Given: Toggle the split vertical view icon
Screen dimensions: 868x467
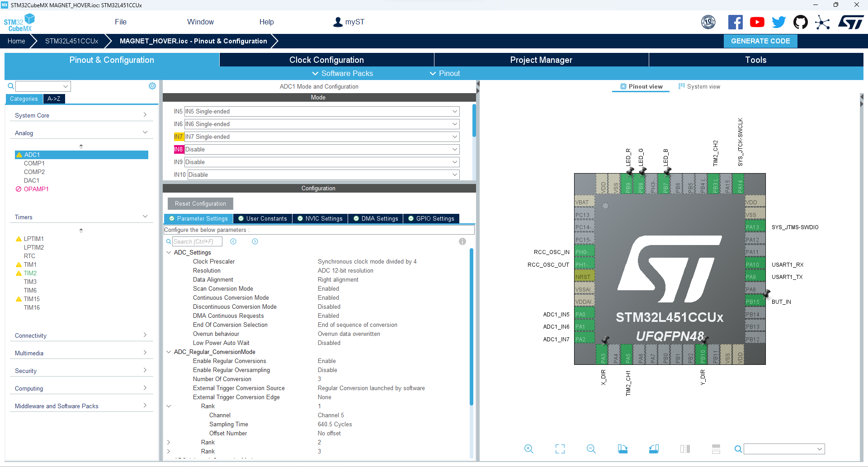Looking at the screenshot, I should (685, 448).
